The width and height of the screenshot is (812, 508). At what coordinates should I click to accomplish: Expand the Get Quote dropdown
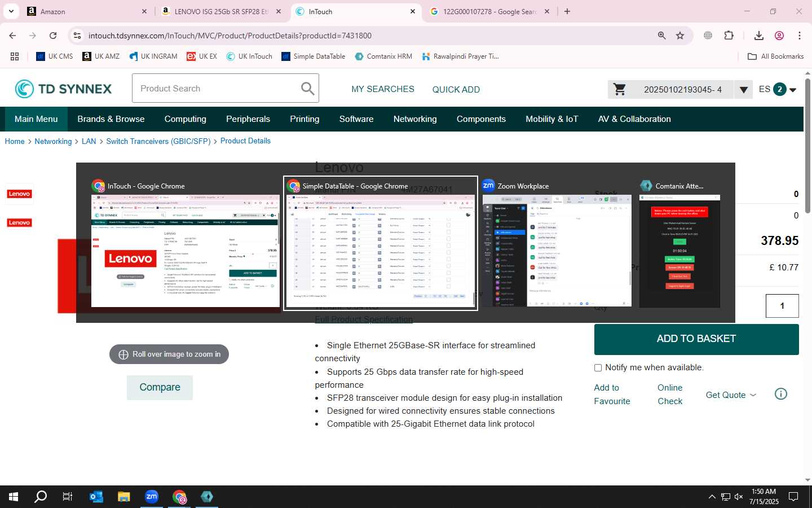[x=731, y=395]
